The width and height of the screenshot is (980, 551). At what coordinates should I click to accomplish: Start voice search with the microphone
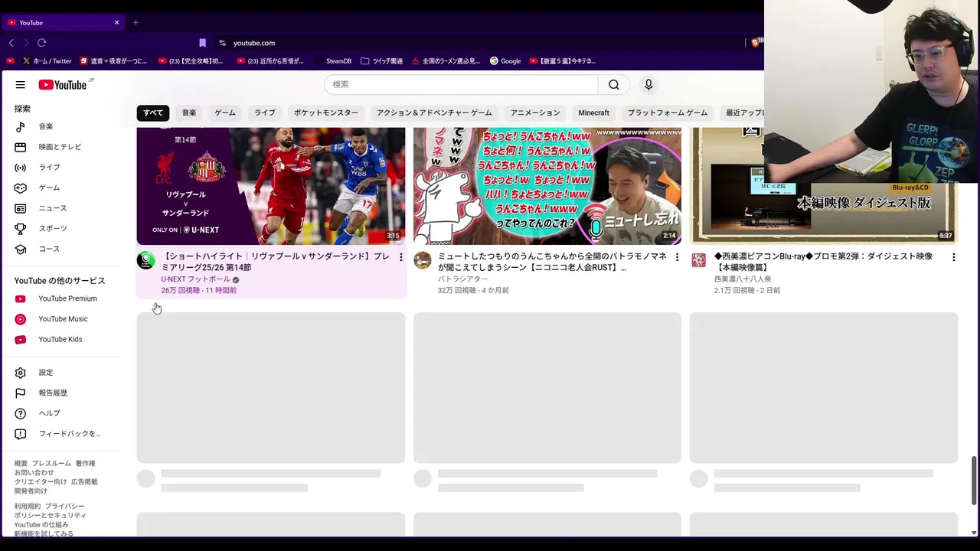(648, 85)
